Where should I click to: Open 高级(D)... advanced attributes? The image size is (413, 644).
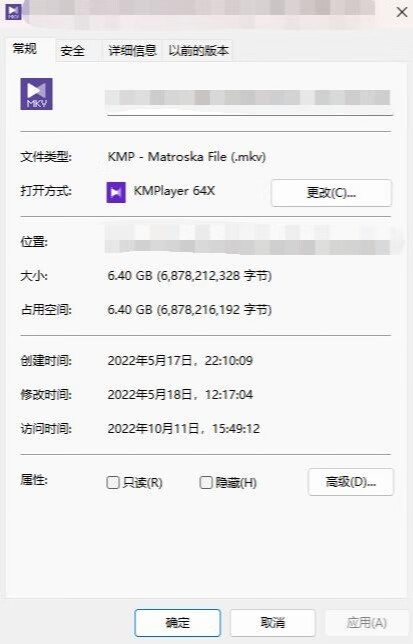pos(351,482)
